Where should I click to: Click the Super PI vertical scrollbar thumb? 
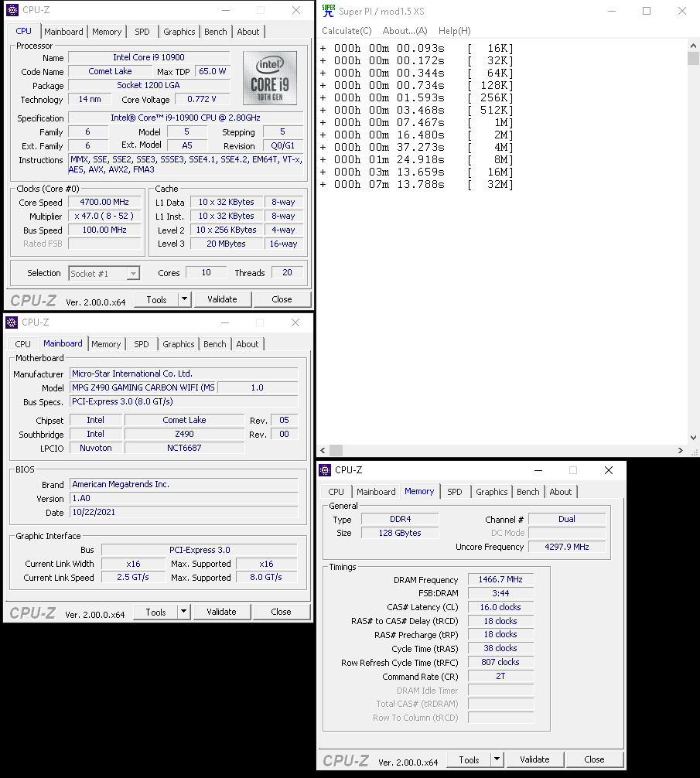click(693, 58)
